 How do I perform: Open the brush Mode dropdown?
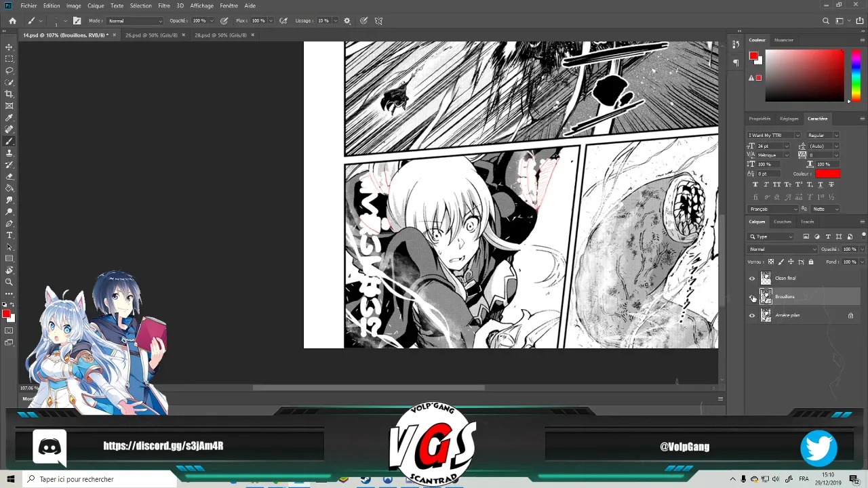click(135, 21)
